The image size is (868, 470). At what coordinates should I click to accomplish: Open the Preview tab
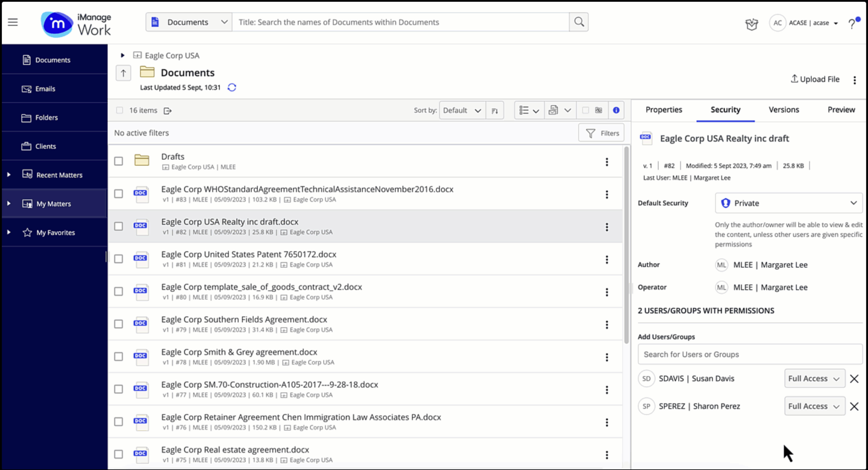[841, 110]
